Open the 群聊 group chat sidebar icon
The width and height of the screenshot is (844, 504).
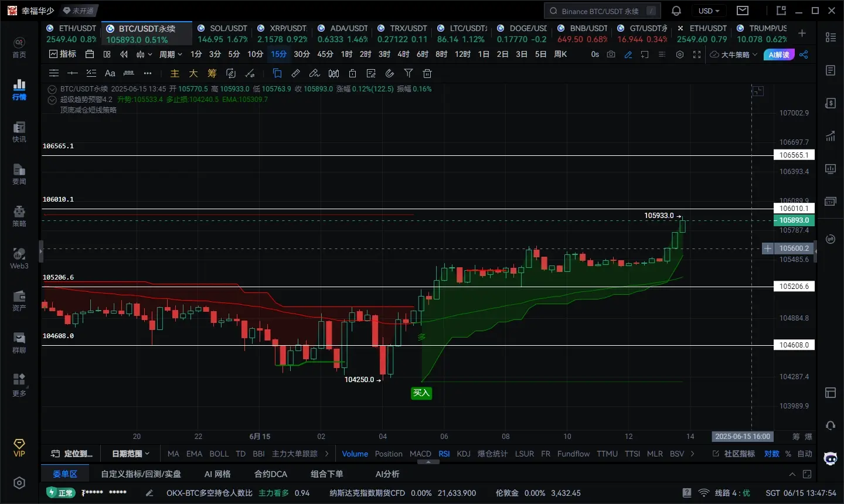[19, 343]
